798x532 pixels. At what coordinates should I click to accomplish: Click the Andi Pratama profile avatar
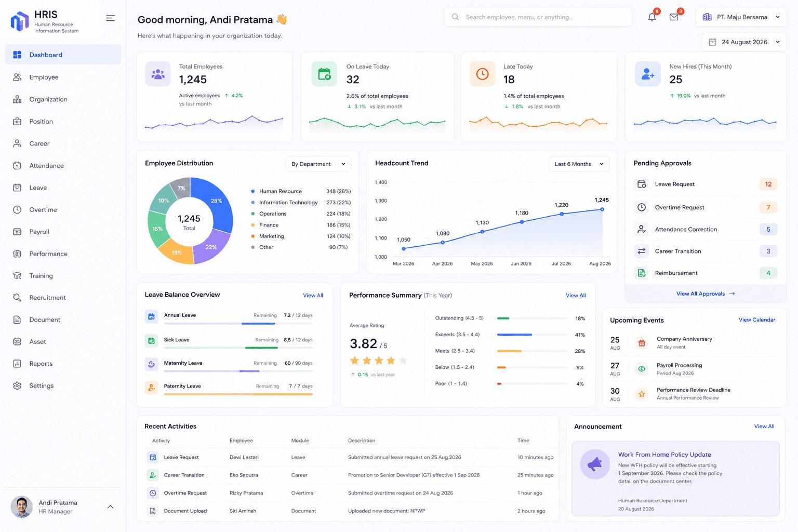[x=21, y=507]
